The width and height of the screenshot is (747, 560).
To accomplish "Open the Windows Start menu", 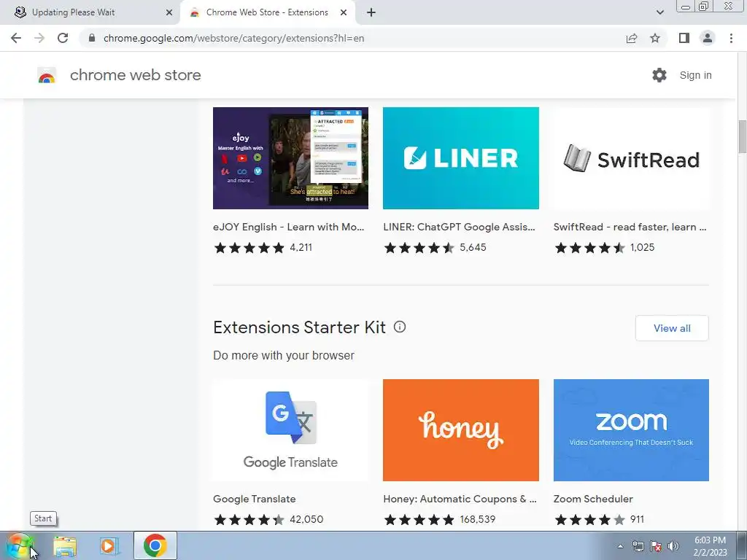I will click(19, 545).
